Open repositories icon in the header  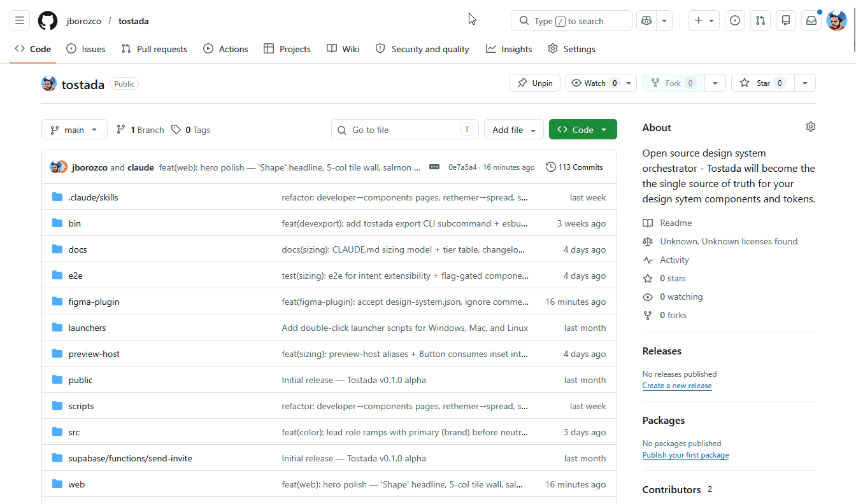point(786,20)
